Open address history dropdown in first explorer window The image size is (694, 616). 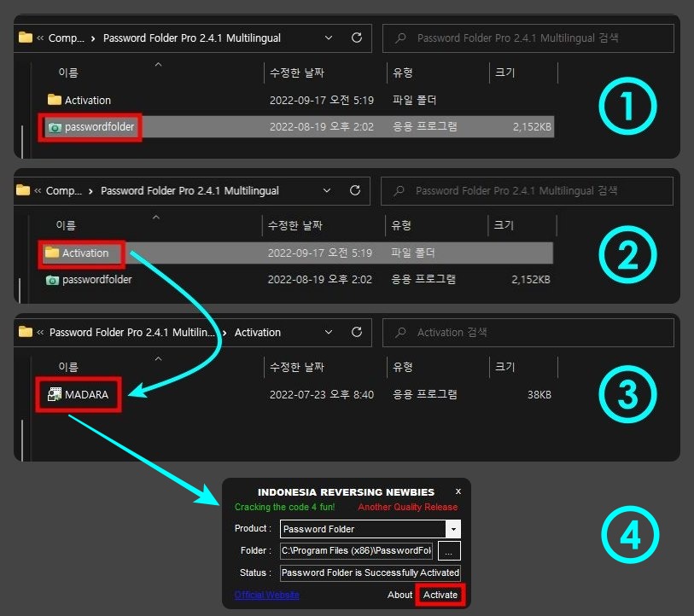[329, 38]
